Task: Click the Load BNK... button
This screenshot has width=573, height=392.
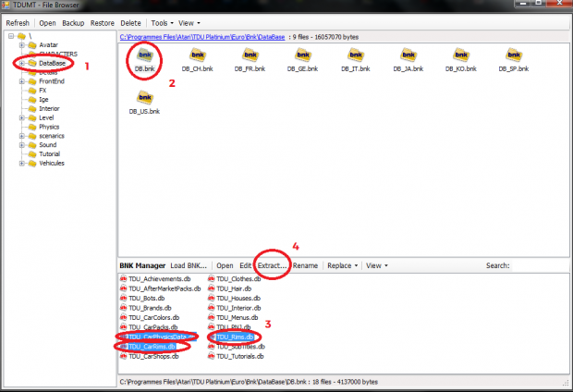Action: pos(190,265)
